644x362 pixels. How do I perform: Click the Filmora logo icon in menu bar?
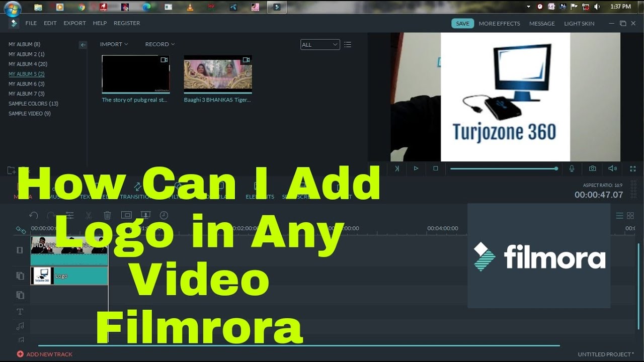click(x=14, y=23)
